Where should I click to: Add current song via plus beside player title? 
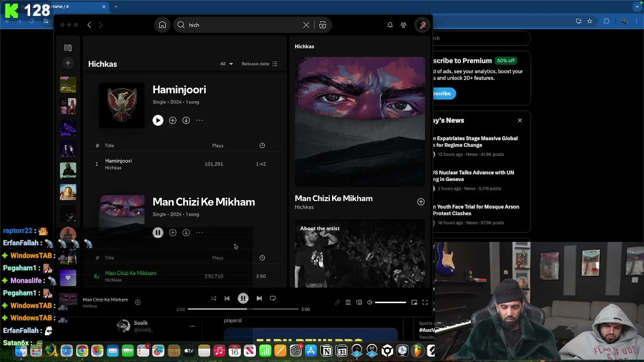[138, 302]
